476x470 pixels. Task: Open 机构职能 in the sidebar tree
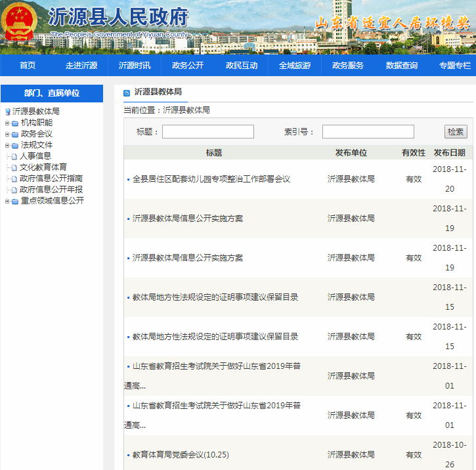point(37,123)
